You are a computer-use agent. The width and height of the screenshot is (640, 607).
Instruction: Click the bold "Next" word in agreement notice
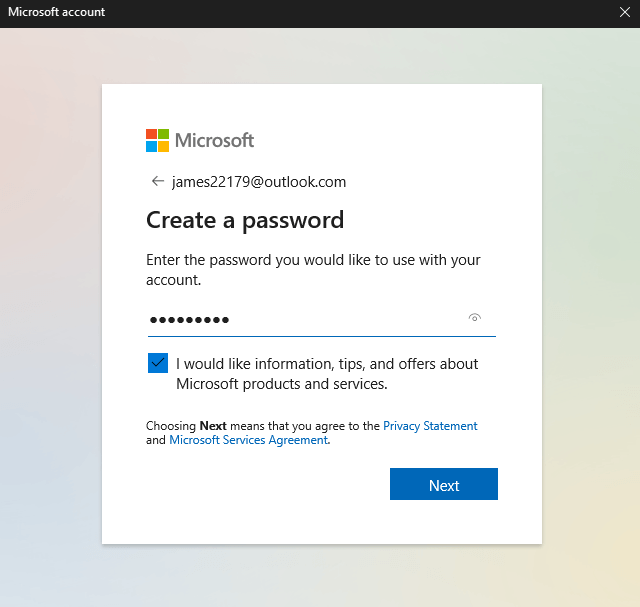point(213,426)
